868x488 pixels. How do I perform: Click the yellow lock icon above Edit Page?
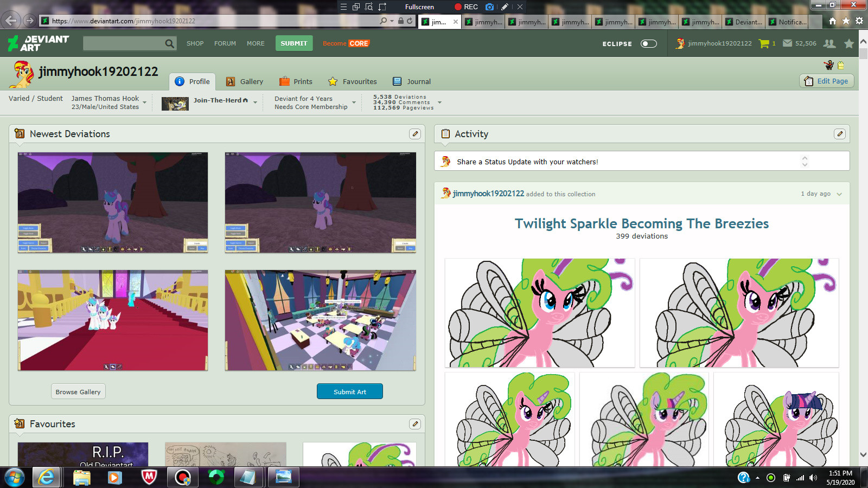coord(841,65)
